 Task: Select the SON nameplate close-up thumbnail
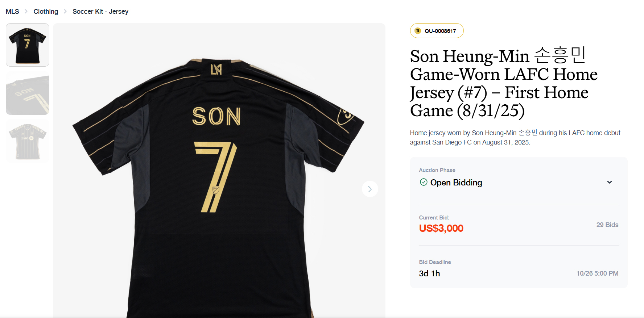click(x=27, y=93)
